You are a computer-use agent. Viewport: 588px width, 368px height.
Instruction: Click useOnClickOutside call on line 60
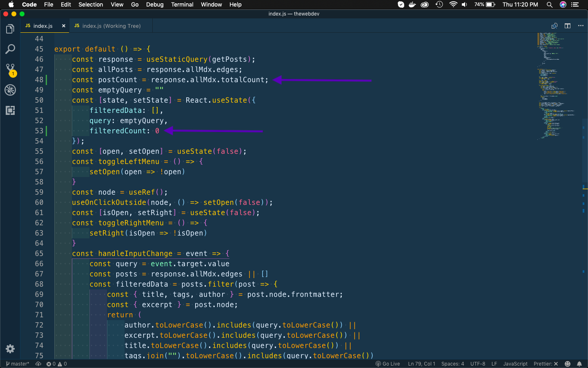109,202
